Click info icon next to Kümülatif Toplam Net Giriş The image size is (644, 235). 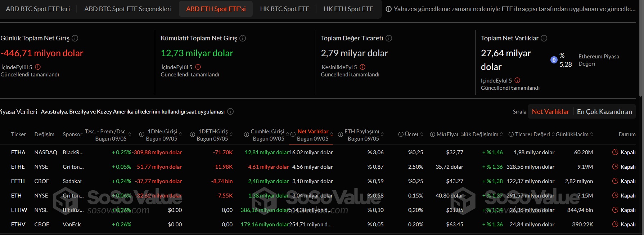coord(243,38)
